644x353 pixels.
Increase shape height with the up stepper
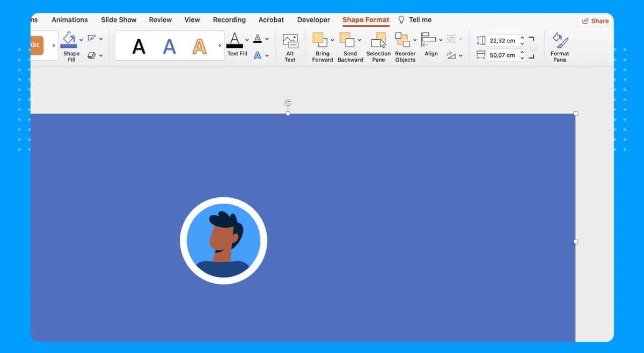(523, 38)
